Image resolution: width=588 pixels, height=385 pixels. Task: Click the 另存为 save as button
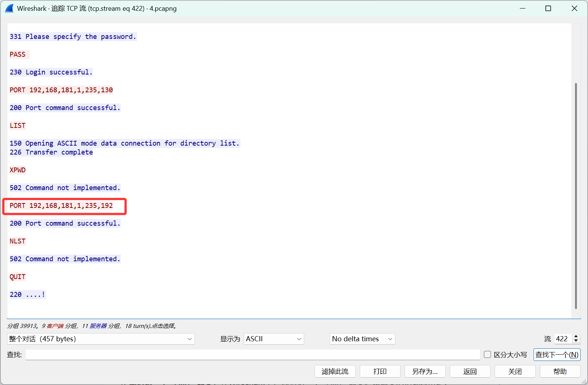pyautogui.click(x=425, y=371)
